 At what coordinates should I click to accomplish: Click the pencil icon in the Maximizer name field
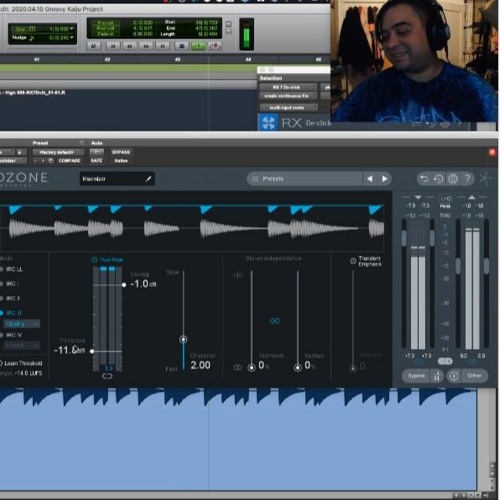pyautogui.click(x=149, y=179)
